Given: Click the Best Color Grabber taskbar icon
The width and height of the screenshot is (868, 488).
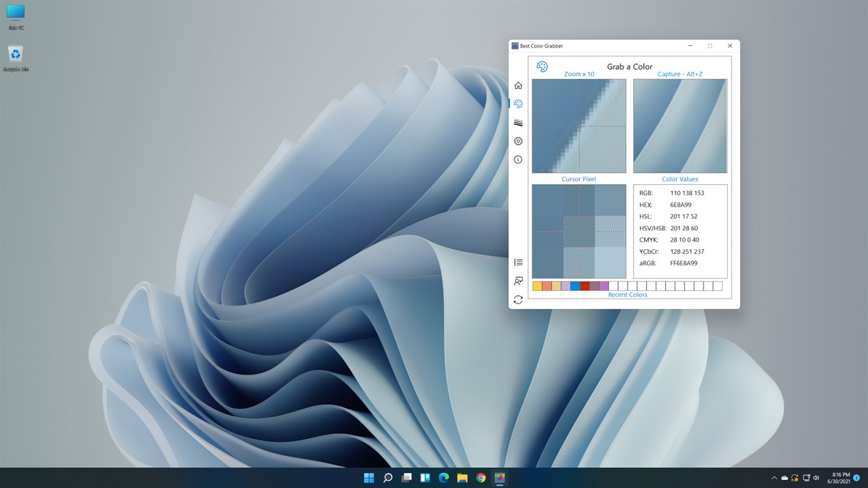Looking at the screenshot, I should coord(499,477).
